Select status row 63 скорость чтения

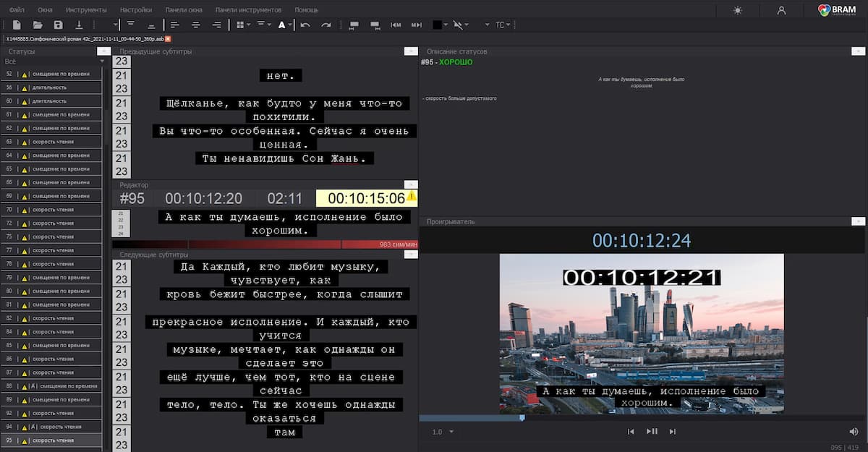click(x=51, y=142)
